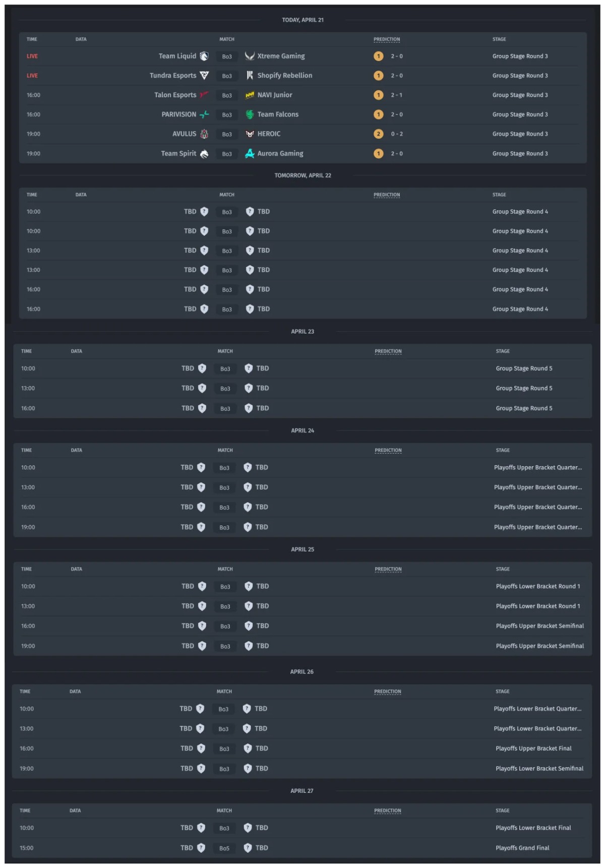
Task: Click the Prediction header under Today, April 21
Action: coord(387,39)
